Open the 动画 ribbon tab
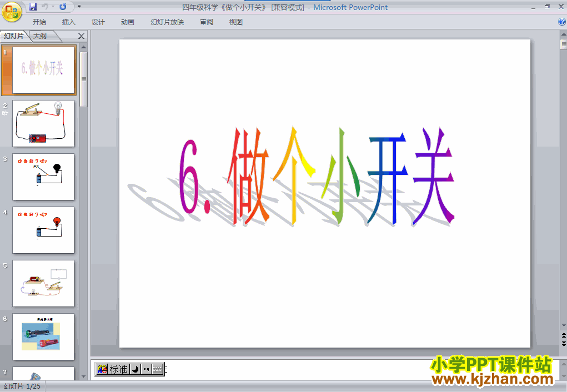The height and width of the screenshot is (392, 567). (x=128, y=22)
